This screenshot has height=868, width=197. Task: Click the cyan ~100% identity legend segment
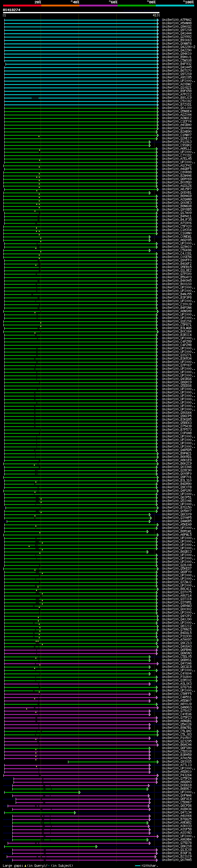click(175, 6)
